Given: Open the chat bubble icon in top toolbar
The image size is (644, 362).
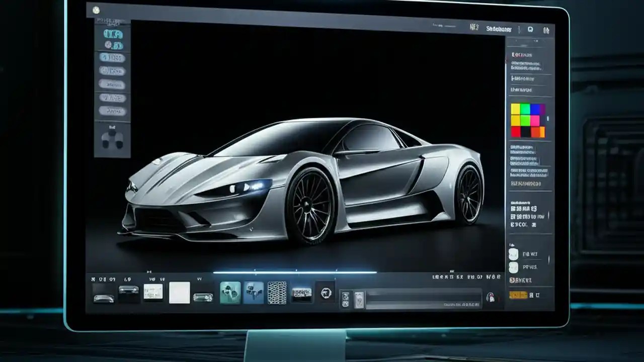Looking at the screenshot, I should 530,29.
